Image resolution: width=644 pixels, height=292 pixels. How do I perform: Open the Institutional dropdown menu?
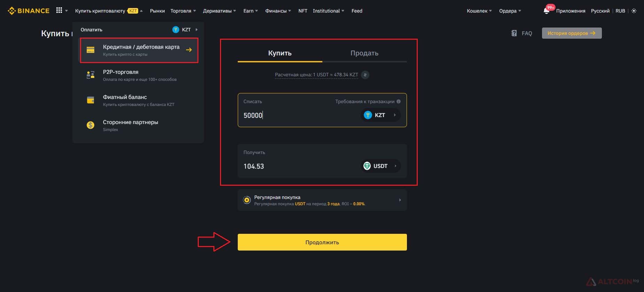pos(329,11)
